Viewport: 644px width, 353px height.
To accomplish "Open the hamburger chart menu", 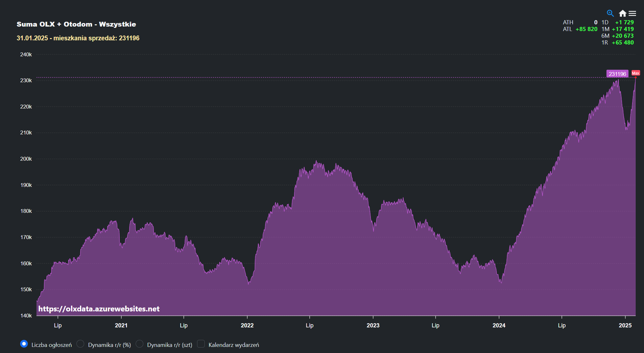I will click(632, 13).
